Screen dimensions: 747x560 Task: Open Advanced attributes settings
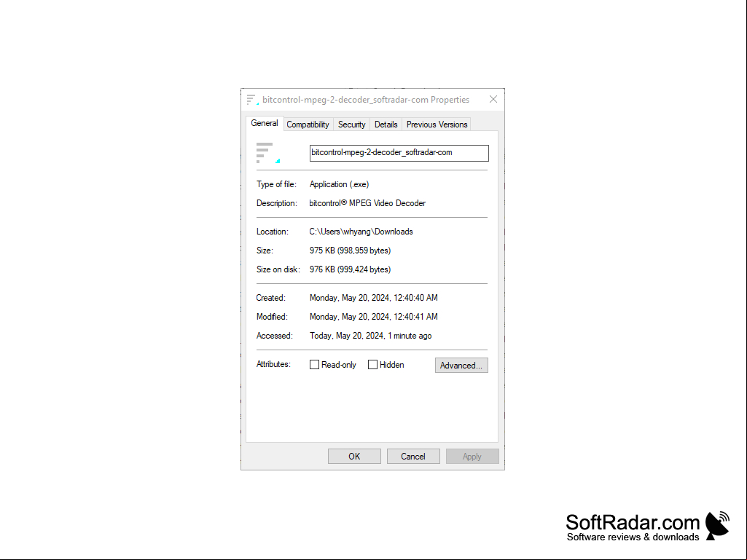[x=461, y=366]
